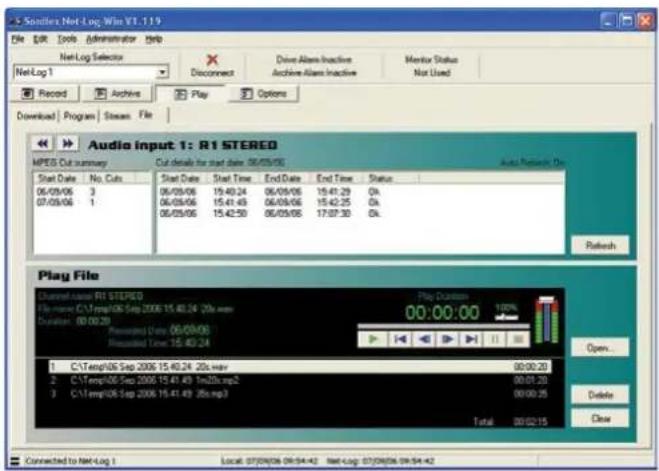Click the Status column header
The height and width of the screenshot is (471, 659).
(x=390, y=178)
